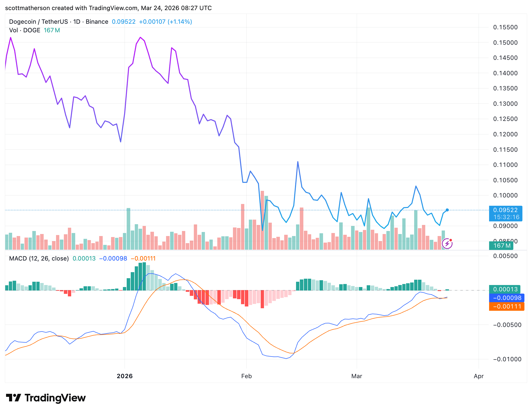Click the +0.00107 (+1.14%) change value
The image size is (532, 413).
(x=165, y=22)
